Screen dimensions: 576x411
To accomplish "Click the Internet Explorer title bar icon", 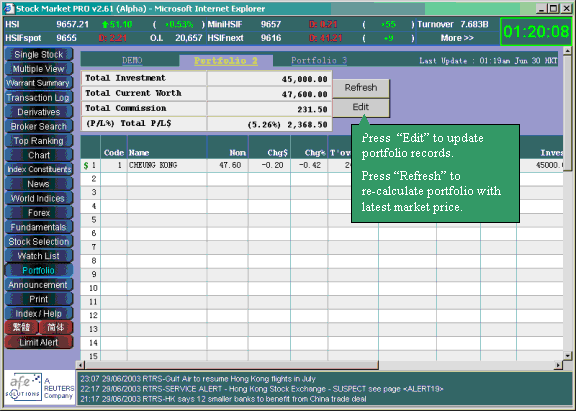I will point(8,8).
